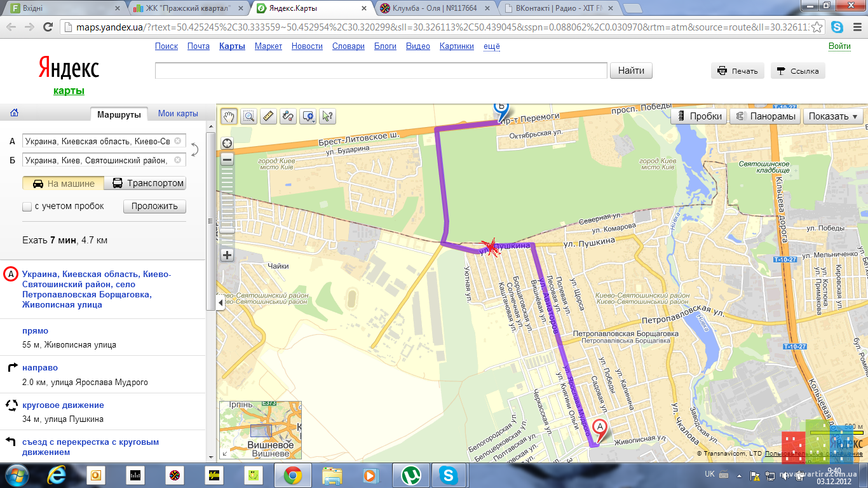Image resolution: width=868 pixels, height=488 pixels.
Task: Go to home icon in left panel
Action: (14, 113)
